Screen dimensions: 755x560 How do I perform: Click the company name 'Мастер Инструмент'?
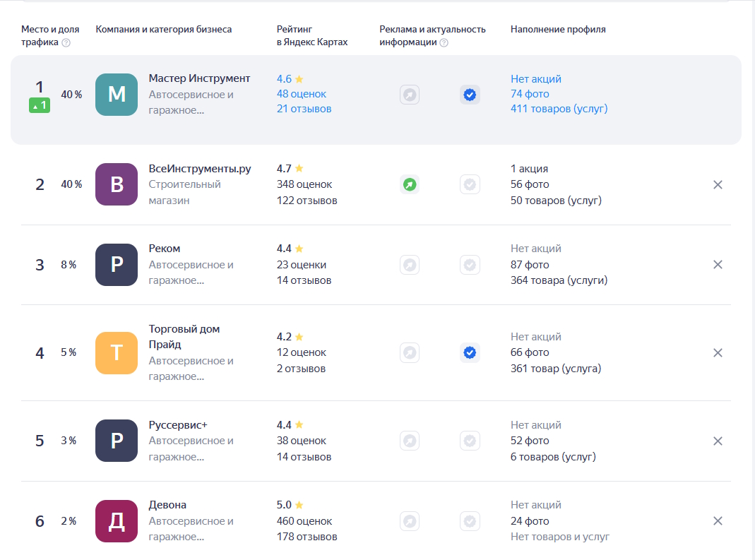(199, 78)
